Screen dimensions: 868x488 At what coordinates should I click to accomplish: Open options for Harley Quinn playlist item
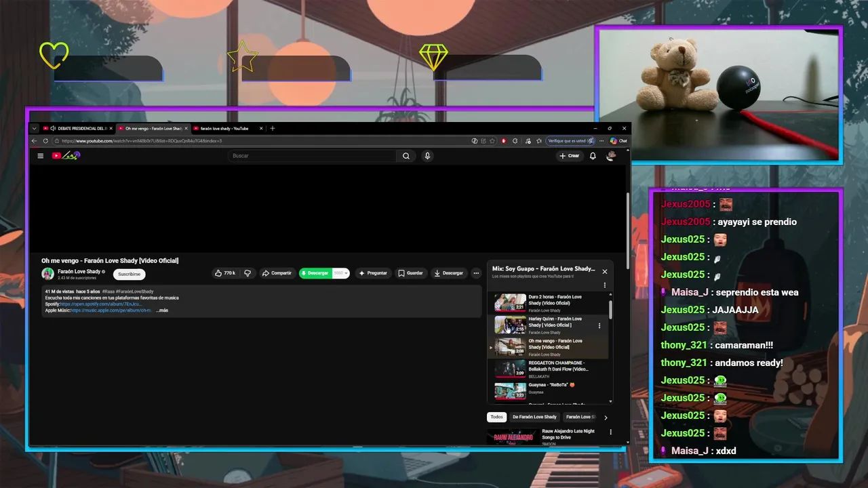(599, 326)
